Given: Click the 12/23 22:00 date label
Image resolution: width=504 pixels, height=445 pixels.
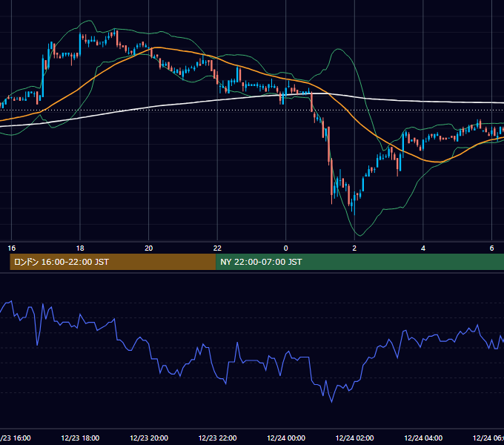Looking at the screenshot, I should tap(217, 438).
